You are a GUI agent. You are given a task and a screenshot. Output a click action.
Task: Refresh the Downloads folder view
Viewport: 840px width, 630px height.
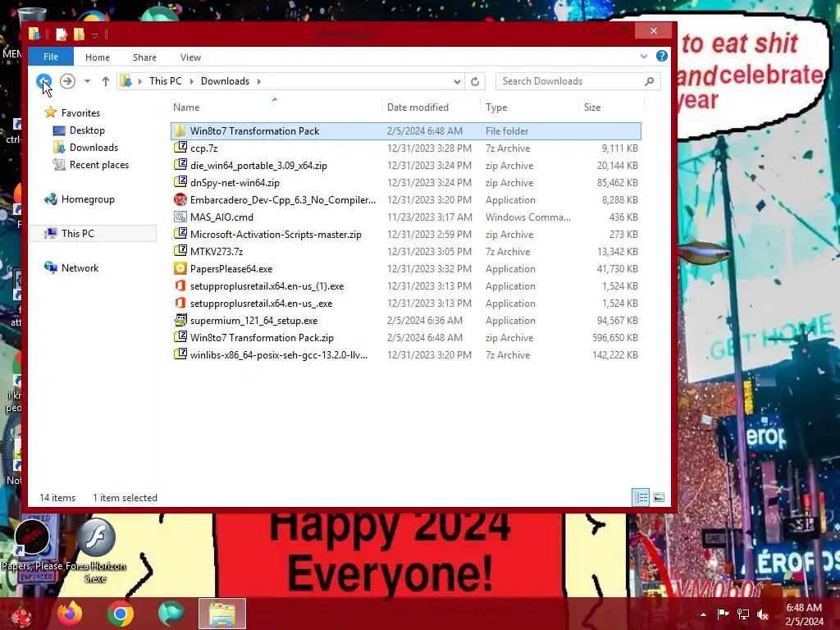point(475,81)
